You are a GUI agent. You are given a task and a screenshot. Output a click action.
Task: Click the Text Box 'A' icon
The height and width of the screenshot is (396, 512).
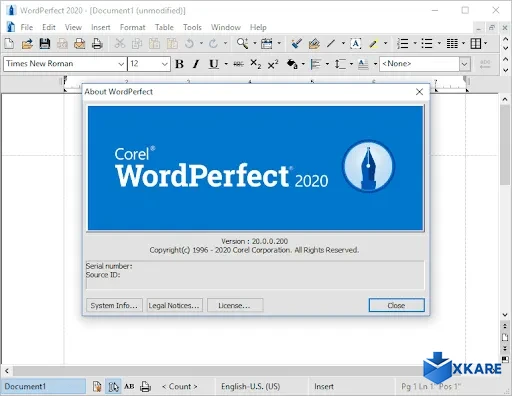tap(356, 43)
